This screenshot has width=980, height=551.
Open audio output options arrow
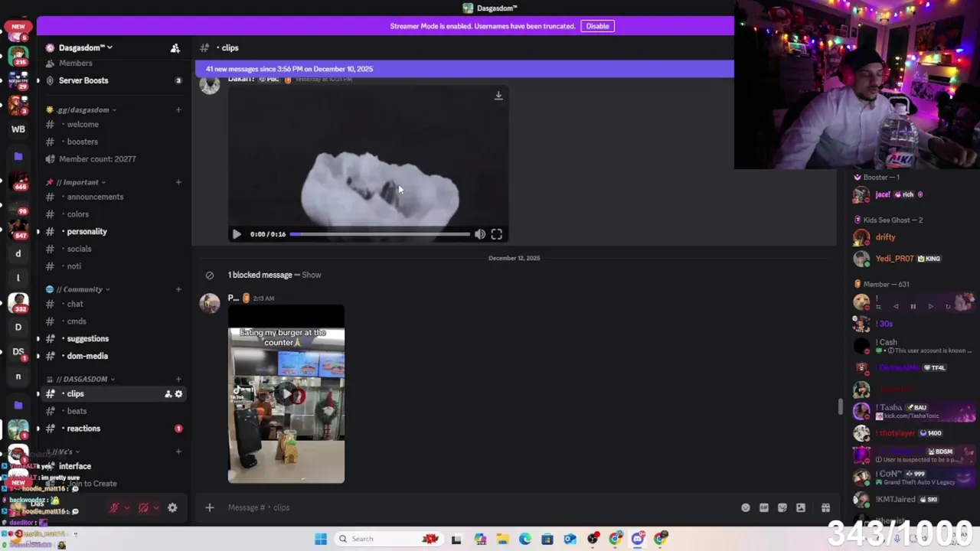(156, 507)
